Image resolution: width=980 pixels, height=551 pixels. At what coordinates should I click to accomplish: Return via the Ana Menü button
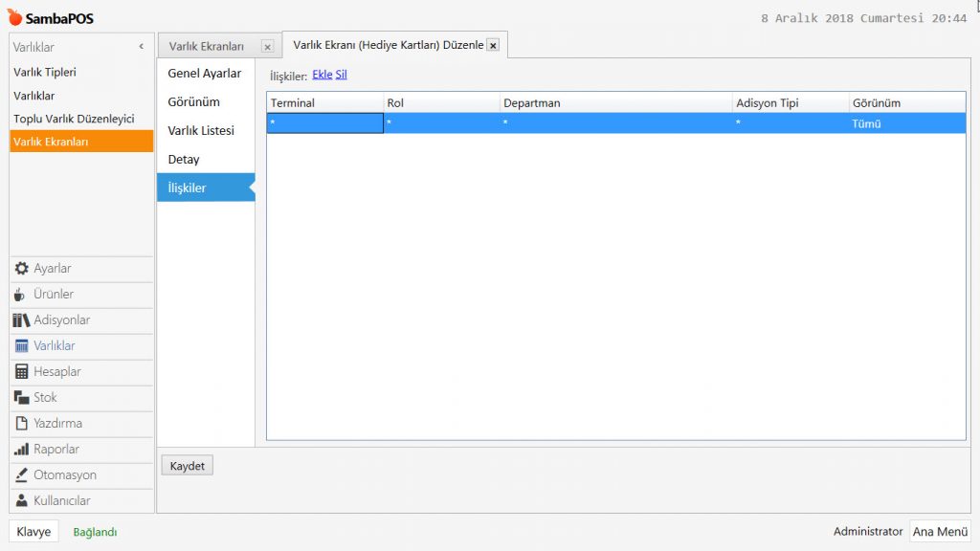940,532
